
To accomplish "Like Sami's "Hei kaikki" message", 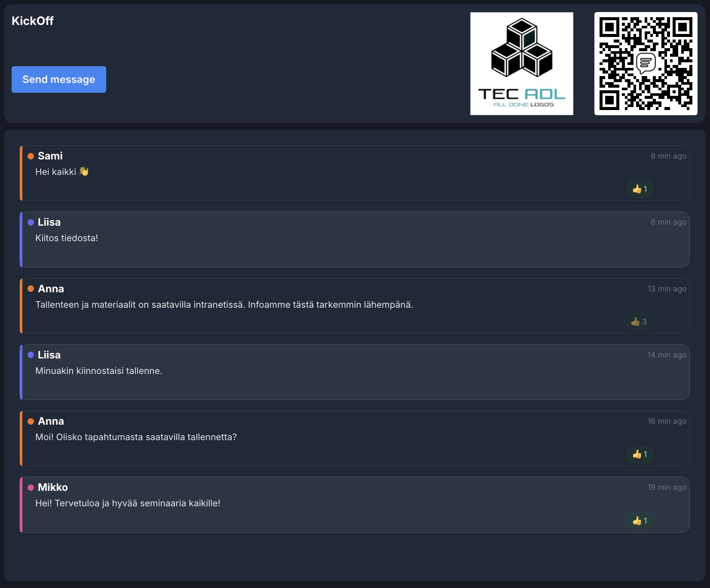I will click(640, 189).
